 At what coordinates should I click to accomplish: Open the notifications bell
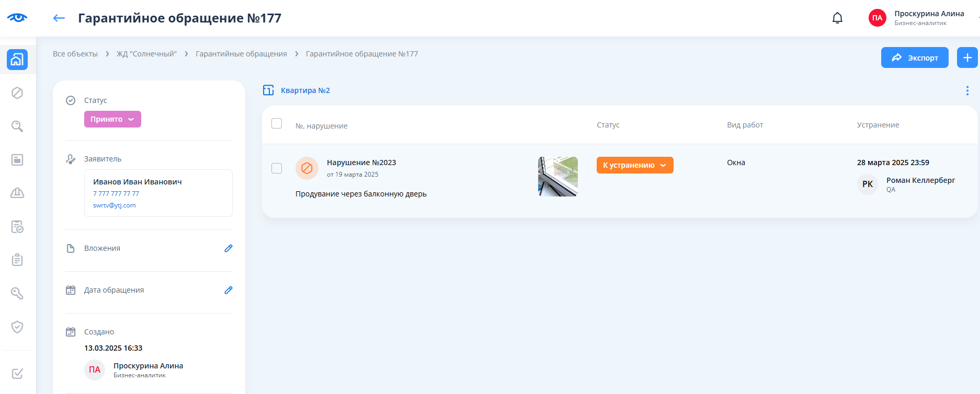tap(837, 18)
